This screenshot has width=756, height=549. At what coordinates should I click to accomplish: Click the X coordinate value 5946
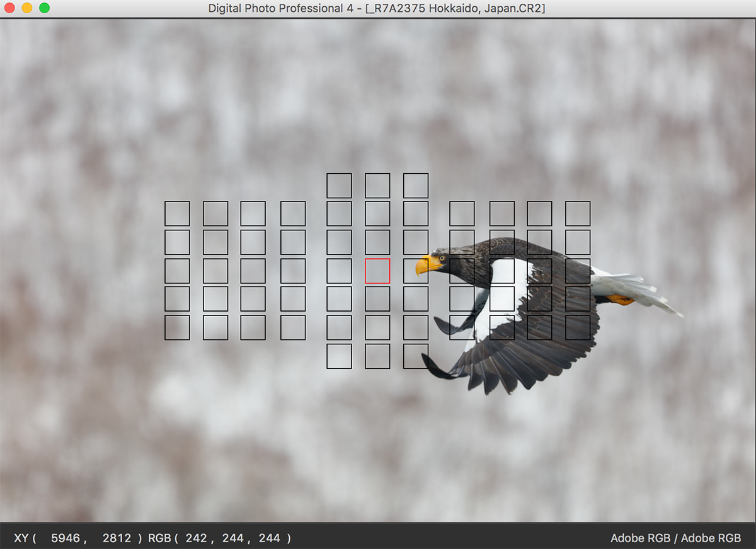click(x=66, y=538)
